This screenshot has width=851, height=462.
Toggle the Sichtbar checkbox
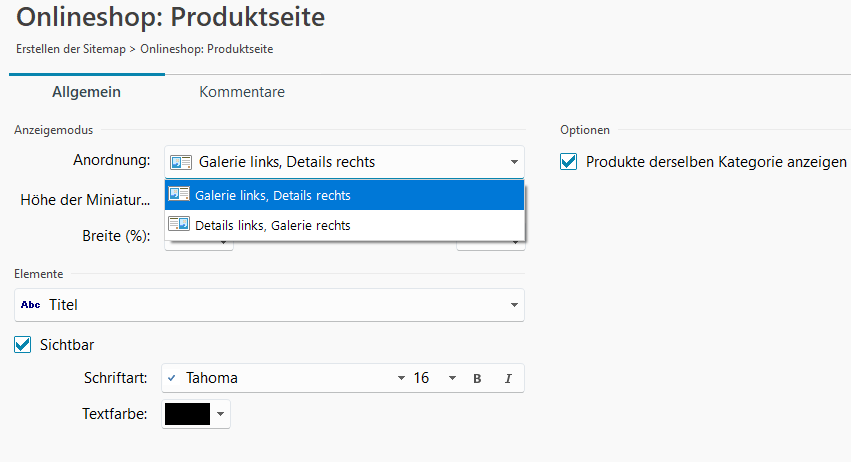point(22,345)
